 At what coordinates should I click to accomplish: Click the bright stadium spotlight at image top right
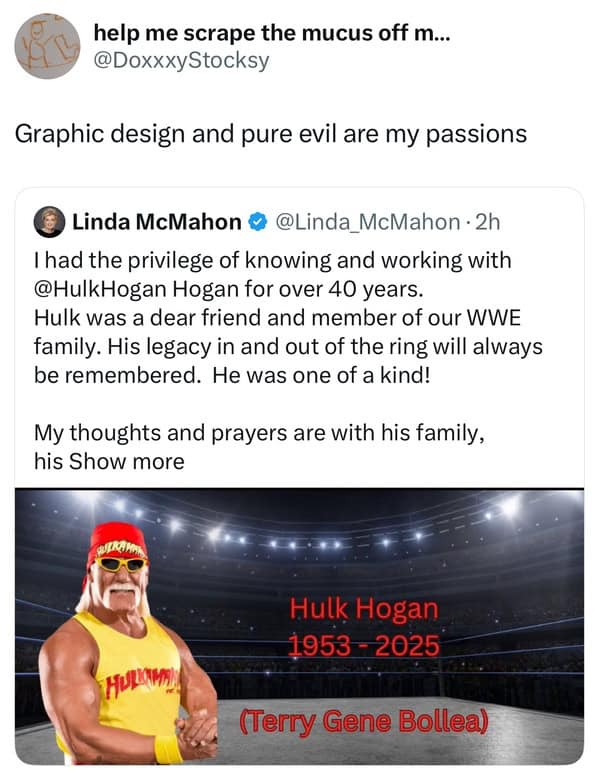510,507
